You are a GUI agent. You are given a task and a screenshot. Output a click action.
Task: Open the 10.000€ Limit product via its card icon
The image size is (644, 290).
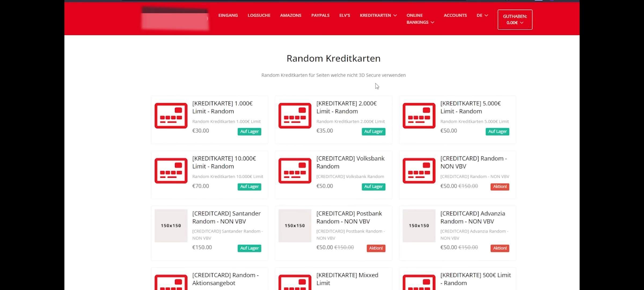(x=171, y=171)
